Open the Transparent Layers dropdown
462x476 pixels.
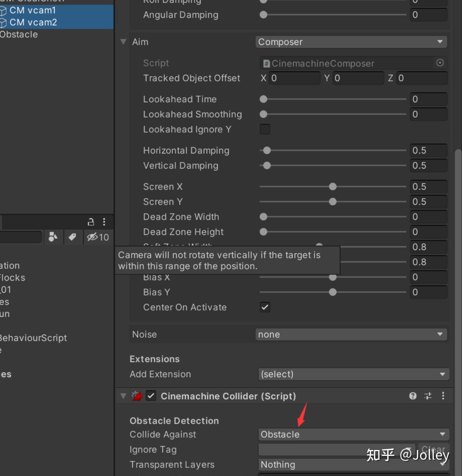[353, 464]
